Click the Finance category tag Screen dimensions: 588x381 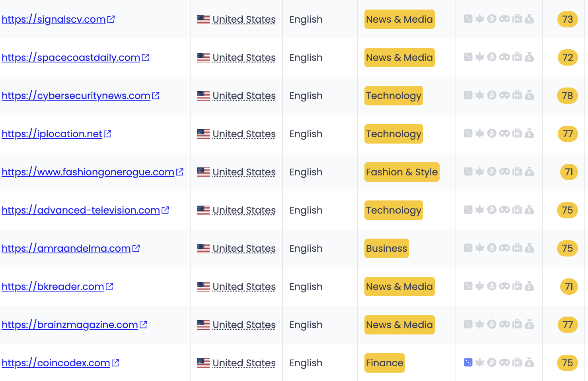(x=385, y=363)
